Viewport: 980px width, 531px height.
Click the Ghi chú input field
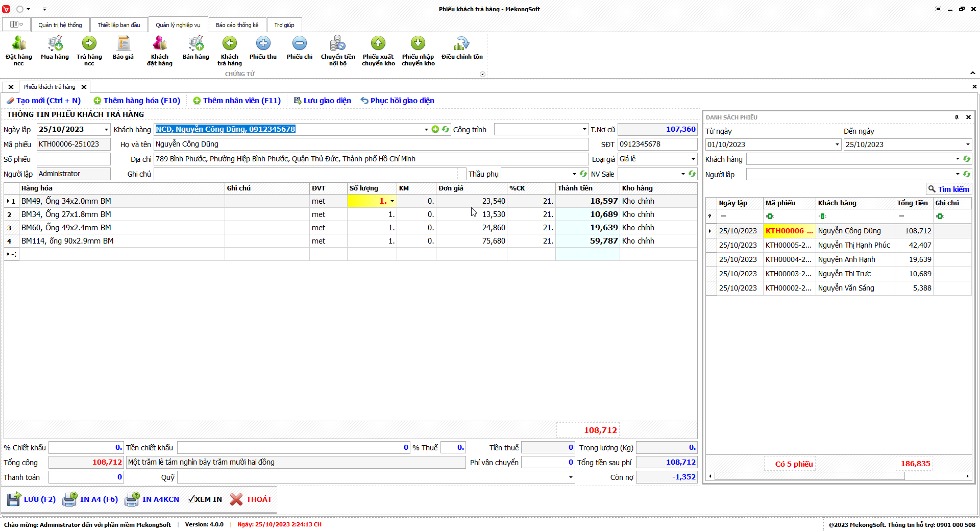click(x=306, y=174)
